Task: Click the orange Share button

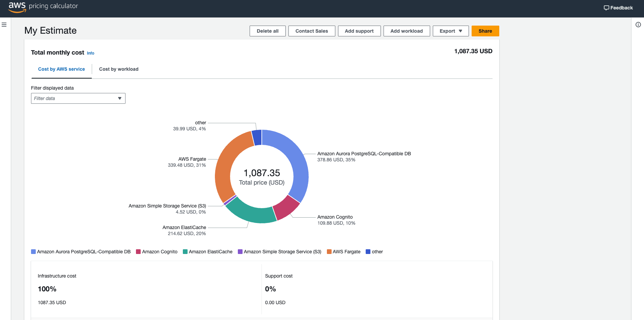Action: click(x=485, y=31)
